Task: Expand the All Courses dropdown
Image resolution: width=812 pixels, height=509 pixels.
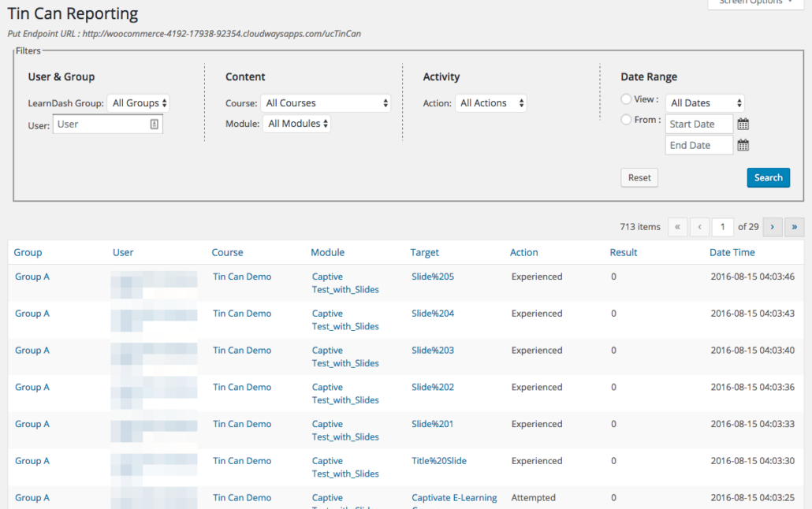Action: 326,103
